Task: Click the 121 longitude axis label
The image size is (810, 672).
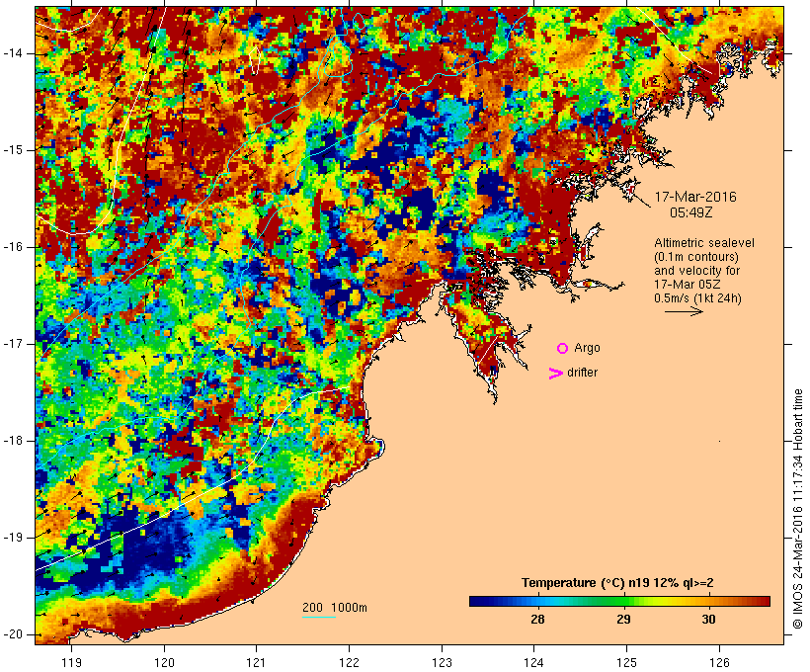Action: tap(256, 662)
